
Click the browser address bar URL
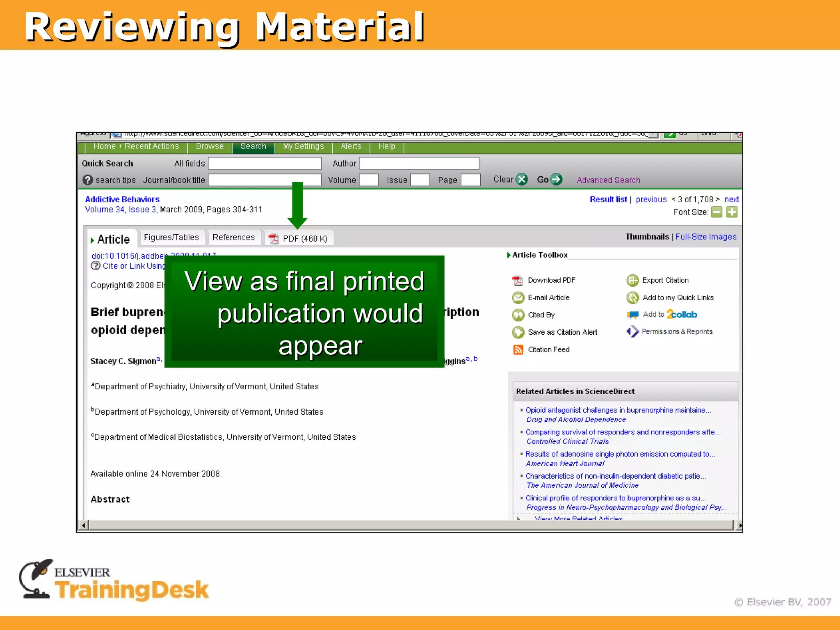pos(386,135)
